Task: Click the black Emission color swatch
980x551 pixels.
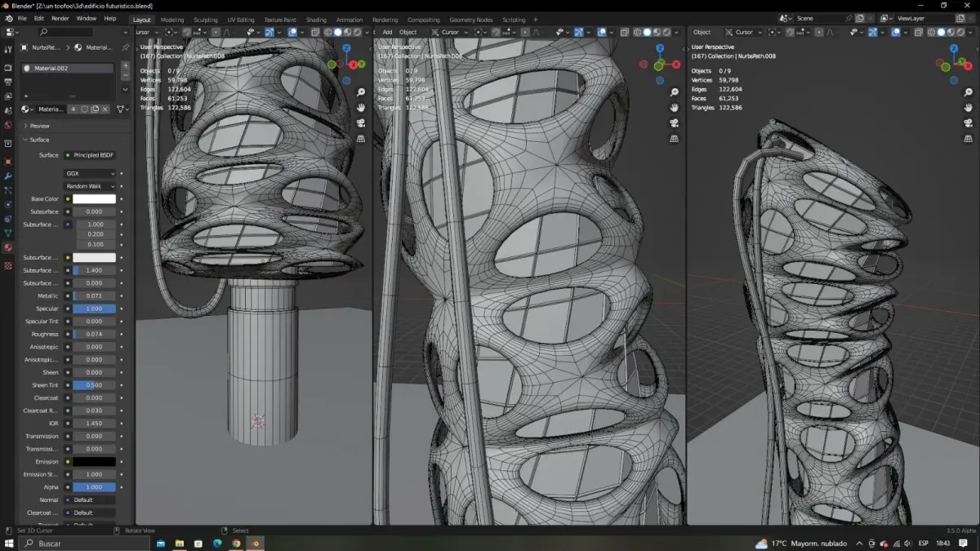Action: point(95,461)
